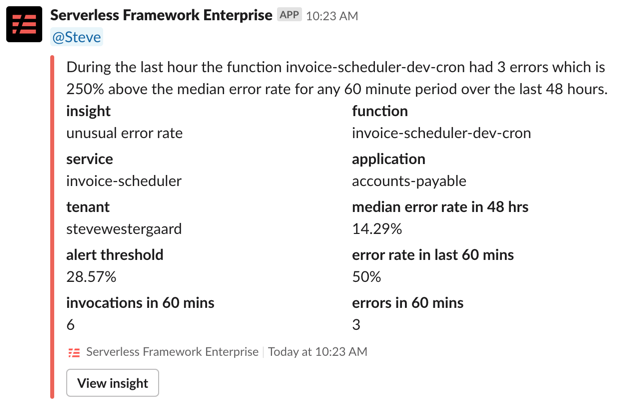Click the error summary message text
The image size is (640, 404).
point(336,78)
